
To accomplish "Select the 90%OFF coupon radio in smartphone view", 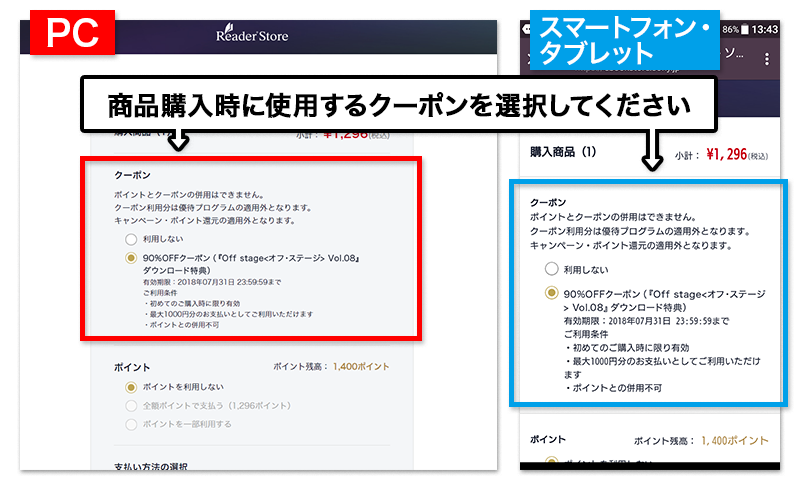I will point(552,293).
